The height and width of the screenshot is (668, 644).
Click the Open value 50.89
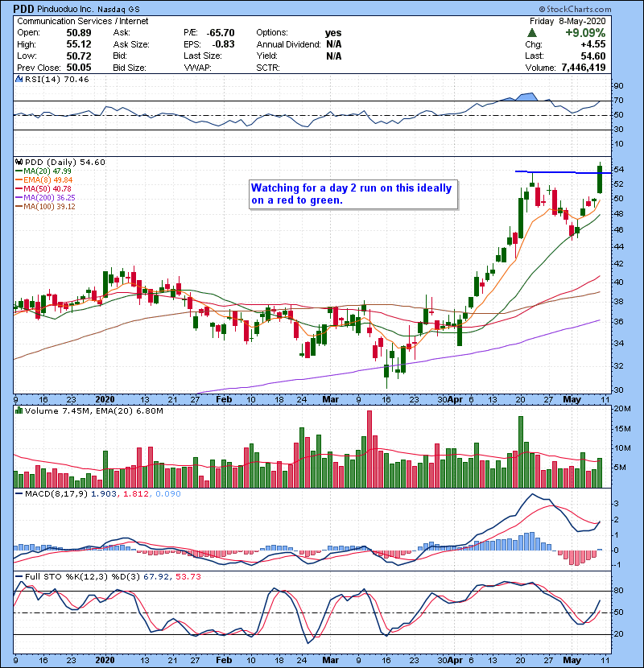point(78,33)
